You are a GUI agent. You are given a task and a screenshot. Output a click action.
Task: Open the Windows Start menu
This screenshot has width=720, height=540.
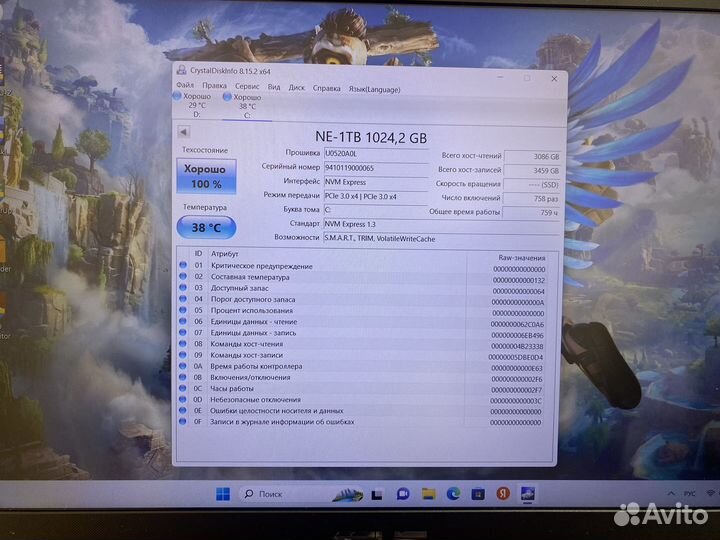223,494
